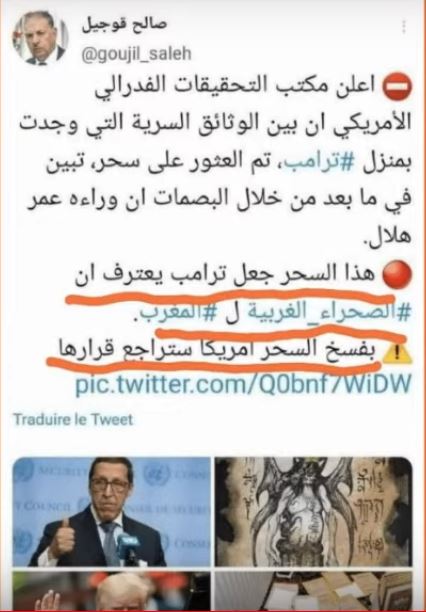Screen dimensions: 426x612
Task: Open the tweet's three-dot more menu
Action: (x=404, y=27)
